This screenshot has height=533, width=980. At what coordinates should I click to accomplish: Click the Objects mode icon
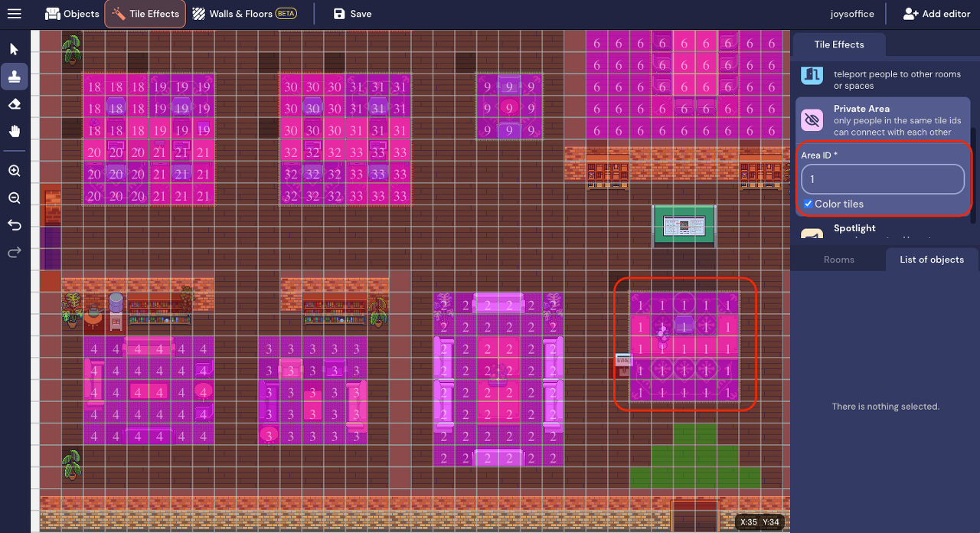(52, 14)
